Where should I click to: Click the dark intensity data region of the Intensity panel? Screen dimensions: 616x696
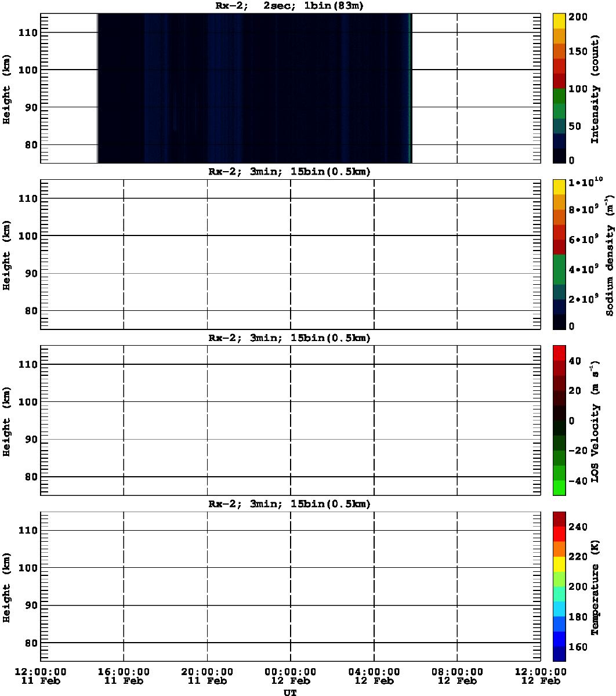pyautogui.click(x=254, y=88)
